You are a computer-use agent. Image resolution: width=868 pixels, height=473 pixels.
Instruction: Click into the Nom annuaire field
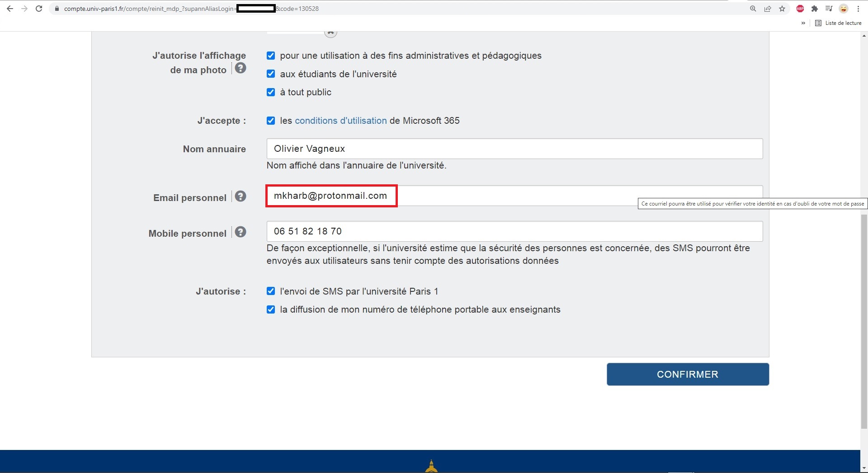click(x=514, y=149)
